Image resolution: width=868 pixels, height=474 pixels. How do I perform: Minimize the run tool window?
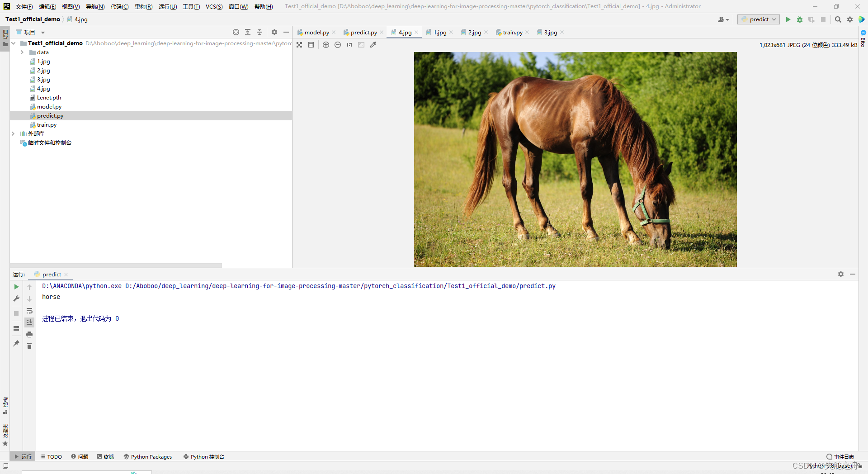coord(853,274)
